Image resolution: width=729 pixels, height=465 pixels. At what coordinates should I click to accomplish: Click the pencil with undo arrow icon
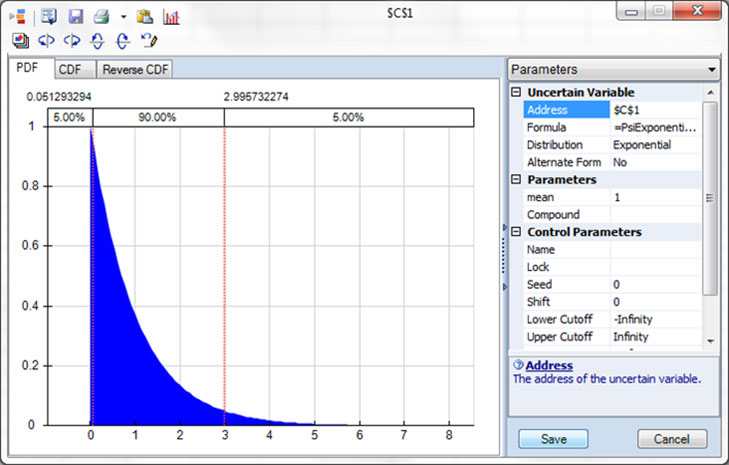tap(150, 41)
